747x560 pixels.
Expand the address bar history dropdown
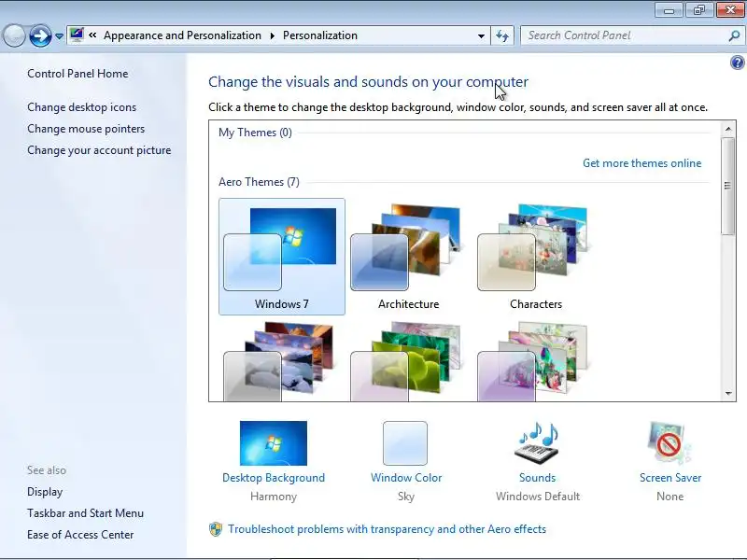click(x=481, y=35)
